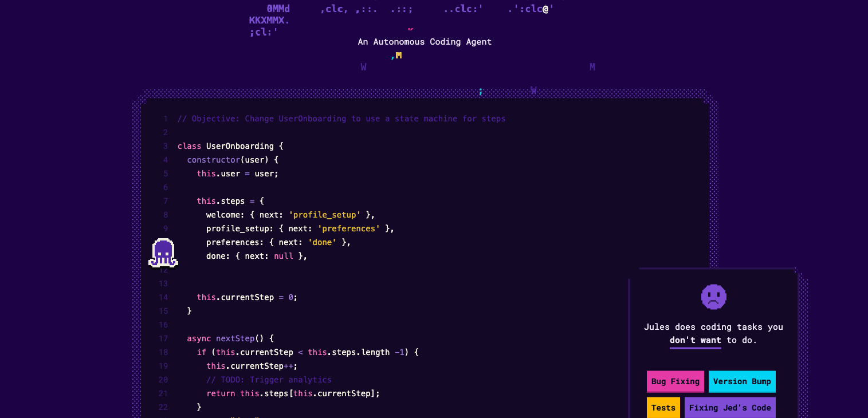Image resolution: width=868 pixels, height=418 pixels.
Task: Place cursor on "class UserOnboarding" line
Action: [230, 146]
